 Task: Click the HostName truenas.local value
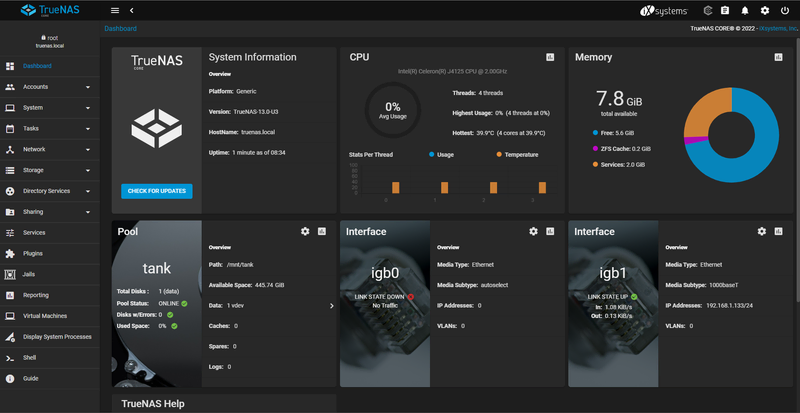(258, 132)
